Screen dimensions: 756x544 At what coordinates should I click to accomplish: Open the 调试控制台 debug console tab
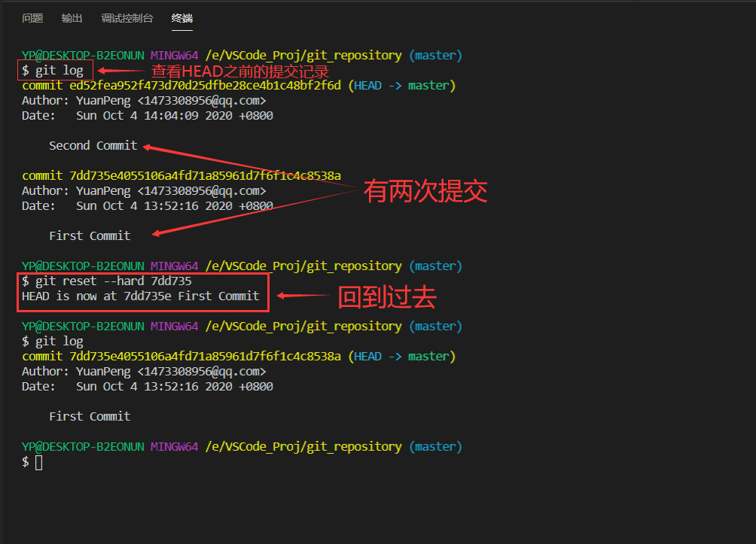127,18
